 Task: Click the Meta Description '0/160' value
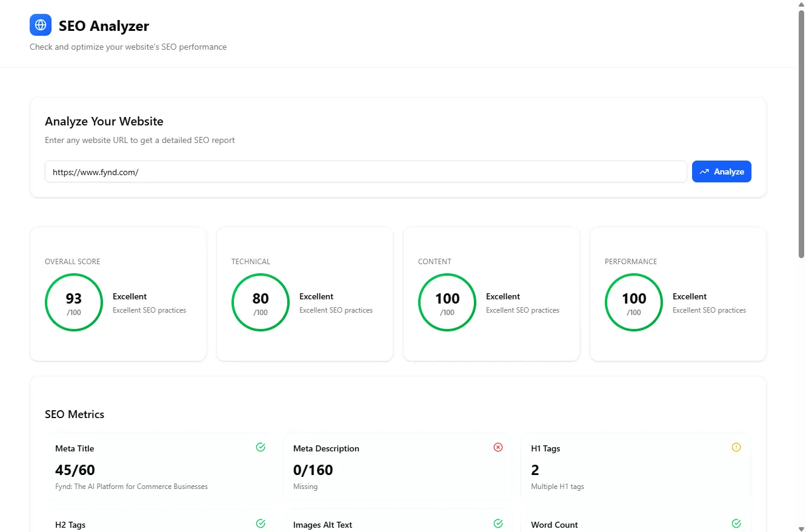(x=313, y=470)
